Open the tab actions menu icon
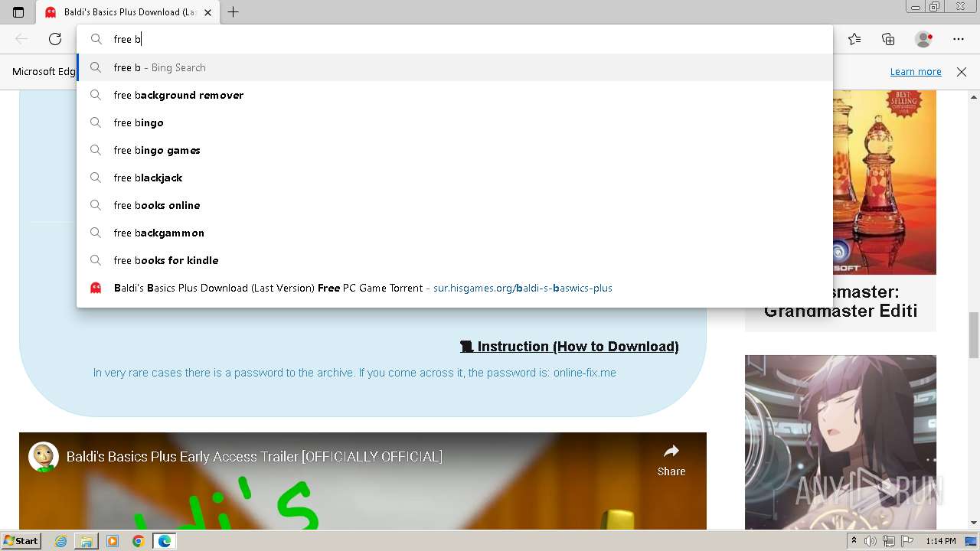This screenshot has height=551, width=980. pyautogui.click(x=18, y=12)
